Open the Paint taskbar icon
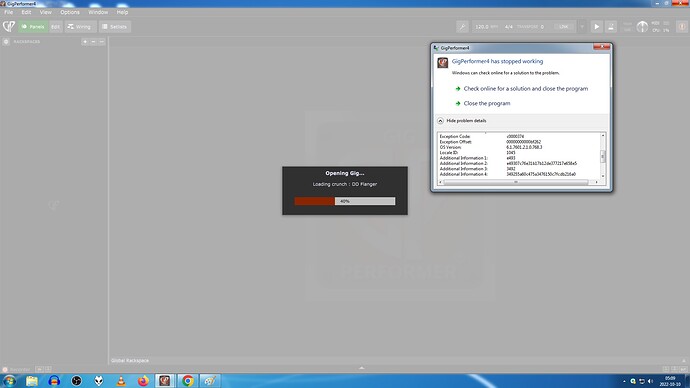The height and width of the screenshot is (388, 690). [210, 381]
